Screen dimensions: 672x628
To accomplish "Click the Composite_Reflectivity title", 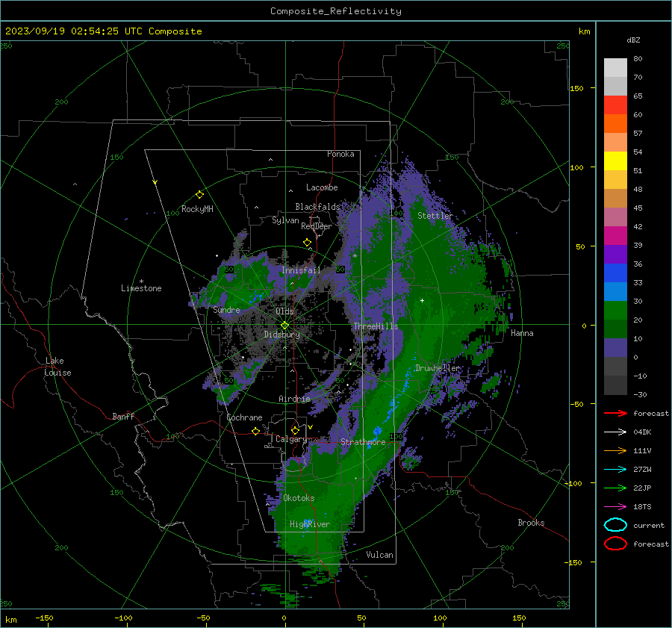I will pos(336,11).
